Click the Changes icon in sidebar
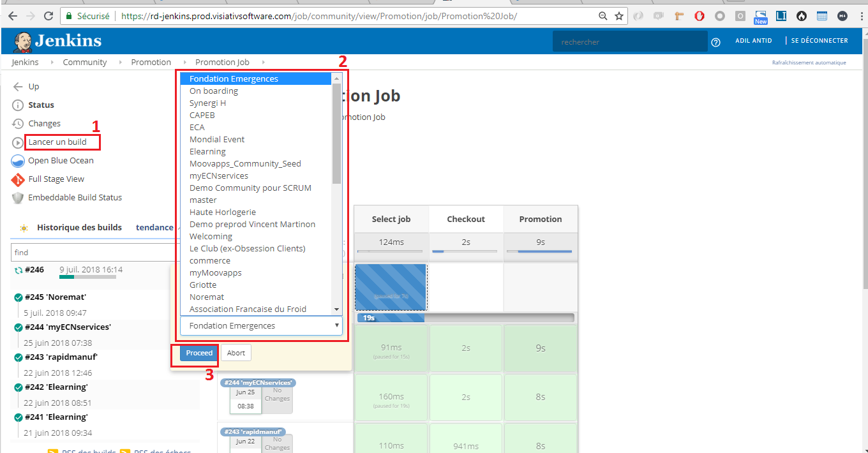868x453 pixels. click(x=18, y=124)
